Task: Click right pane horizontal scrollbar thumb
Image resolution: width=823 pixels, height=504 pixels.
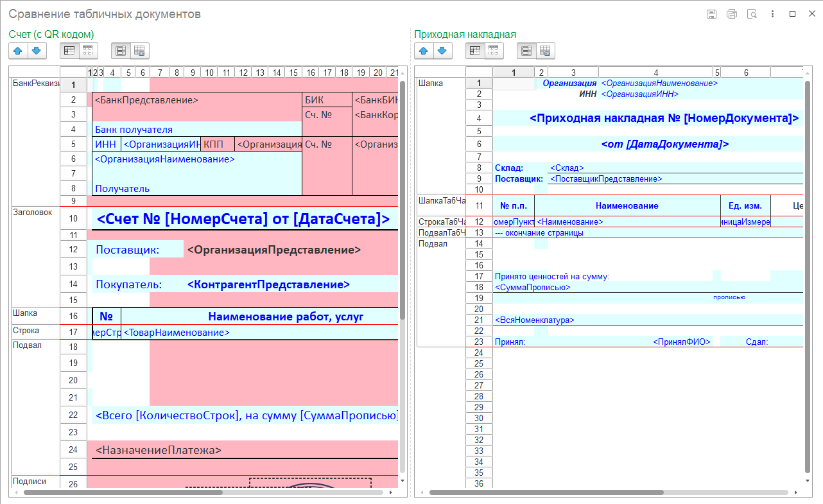Action: 546,492
